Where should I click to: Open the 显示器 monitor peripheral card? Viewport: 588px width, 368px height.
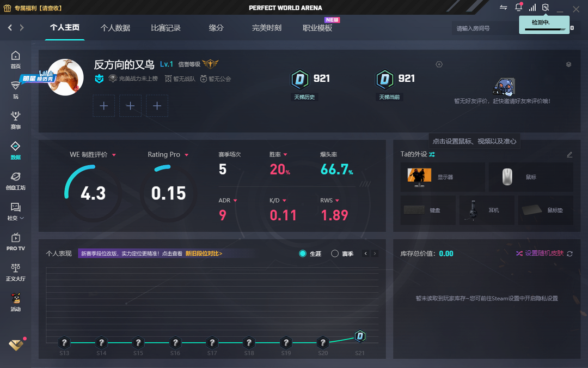point(443,177)
